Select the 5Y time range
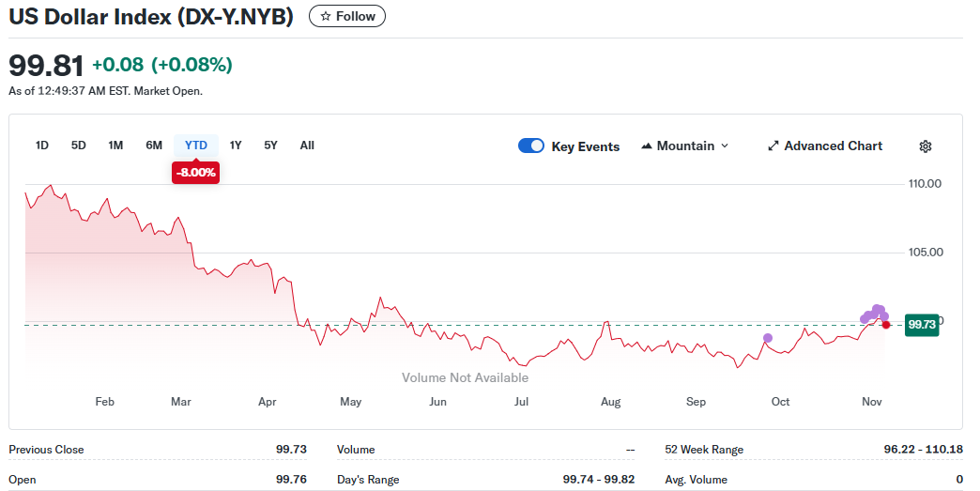980x491 pixels. tap(270, 146)
